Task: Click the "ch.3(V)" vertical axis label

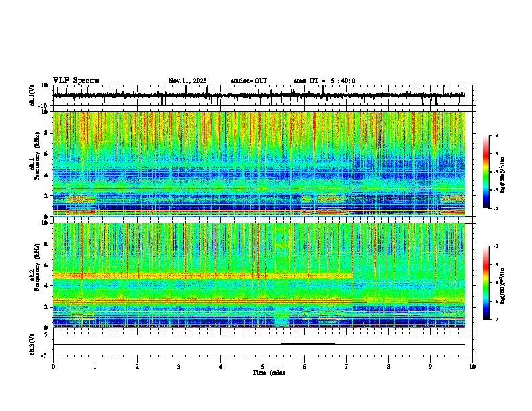Action: pyautogui.click(x=32, y=345)
